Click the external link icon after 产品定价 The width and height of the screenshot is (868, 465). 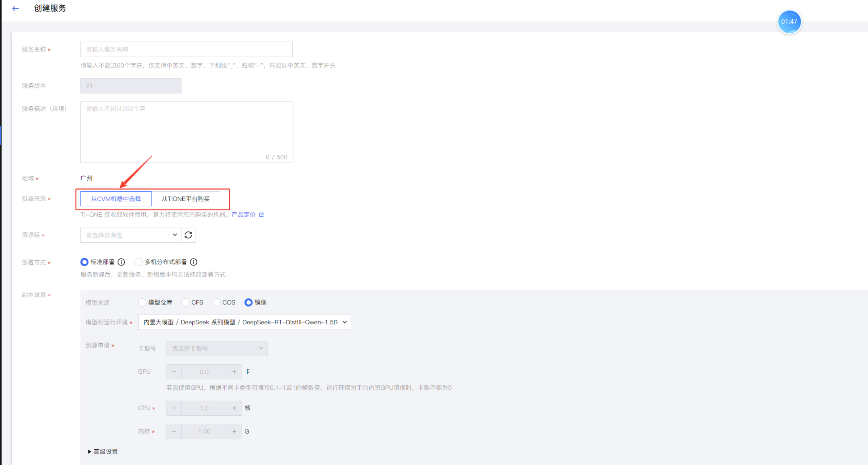click(x=262, y=215)
